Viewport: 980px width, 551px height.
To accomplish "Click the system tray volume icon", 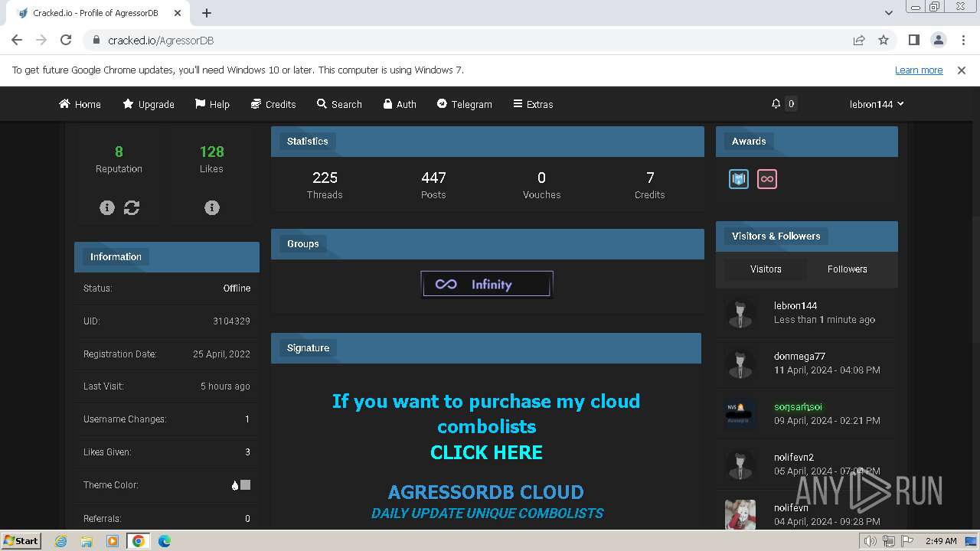I will 870,541.
